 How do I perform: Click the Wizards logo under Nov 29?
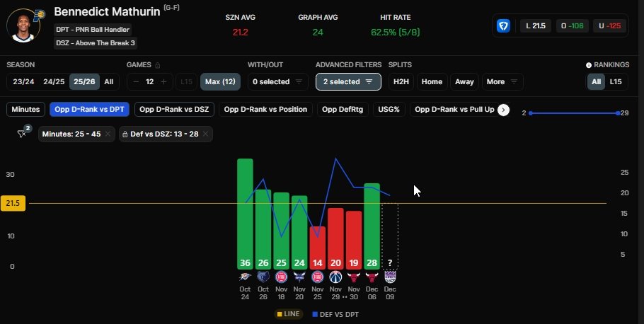(x=335, y=277)
